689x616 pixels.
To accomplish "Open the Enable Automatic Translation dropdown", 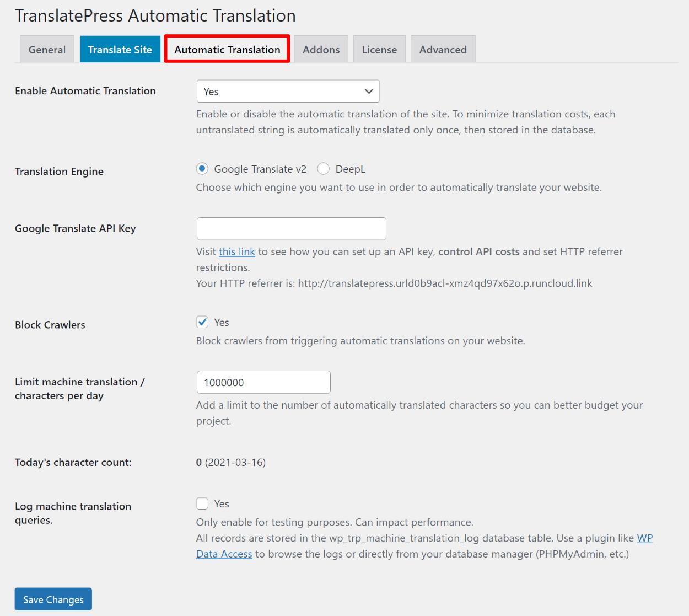I will pyautogui.click(x=288, y=91).
